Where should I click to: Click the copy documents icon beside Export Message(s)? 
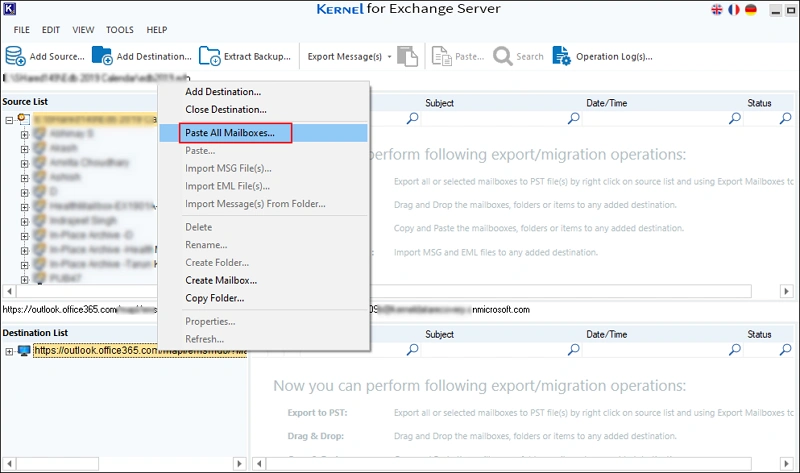coord(408,56)
